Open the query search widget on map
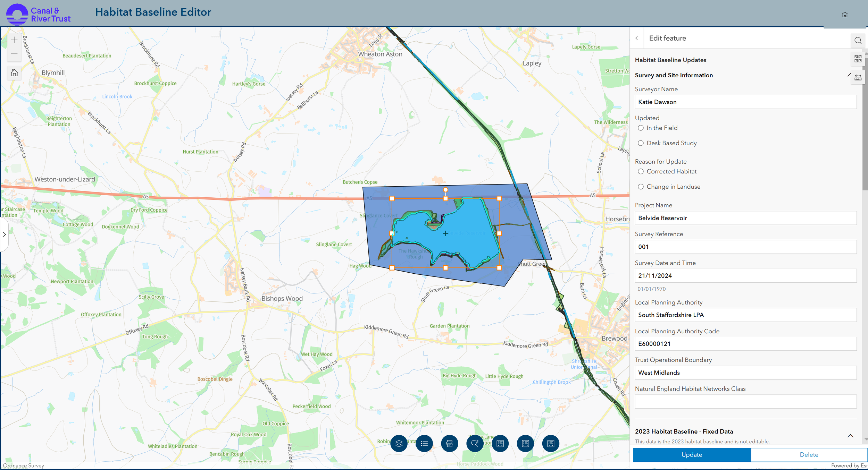Image resolution: width=868 pixels, height=470 pixels. point(475,443)
